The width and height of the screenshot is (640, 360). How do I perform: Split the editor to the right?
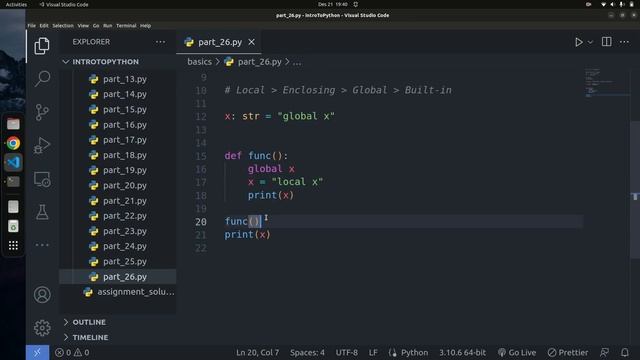coord(607,42)
